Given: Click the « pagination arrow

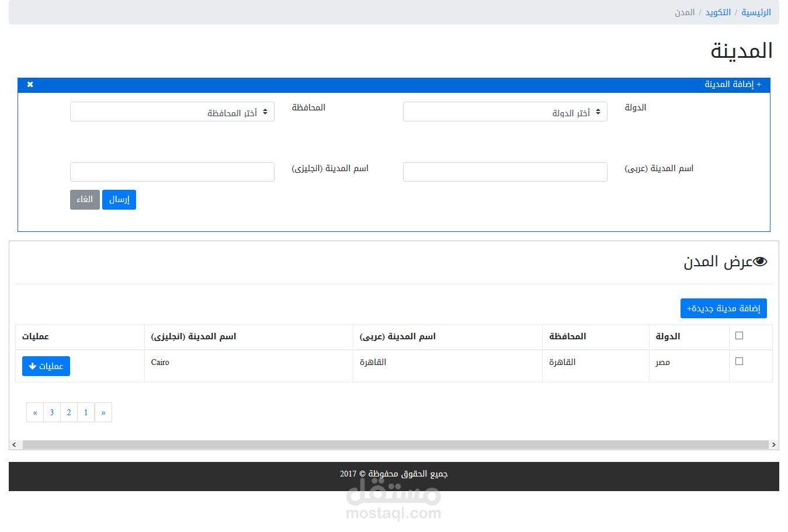Looking at the screenshot, I should point(35,412).
